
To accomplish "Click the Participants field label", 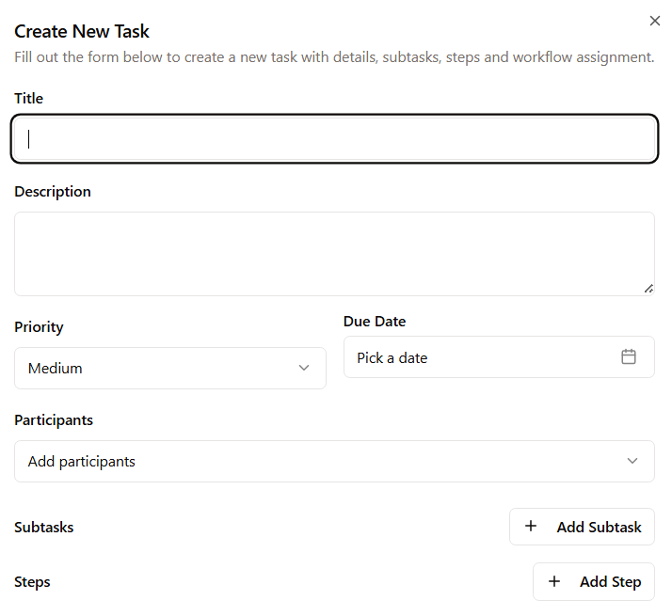I will coord(54,419).
